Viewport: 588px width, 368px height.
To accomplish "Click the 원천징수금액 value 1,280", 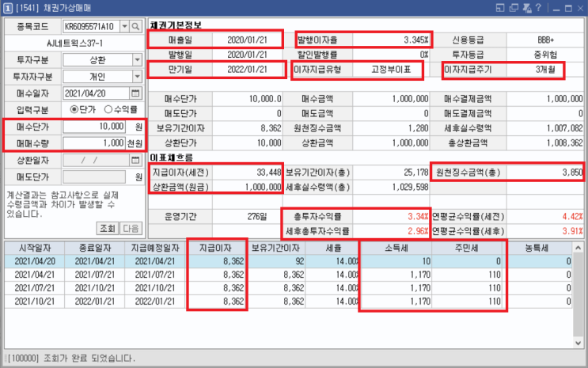I will pos(418,128).
